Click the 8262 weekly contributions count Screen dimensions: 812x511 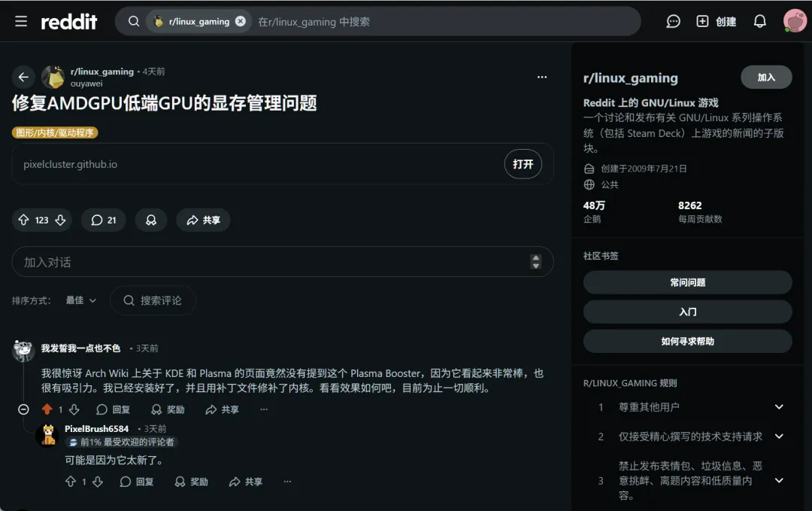689,205
